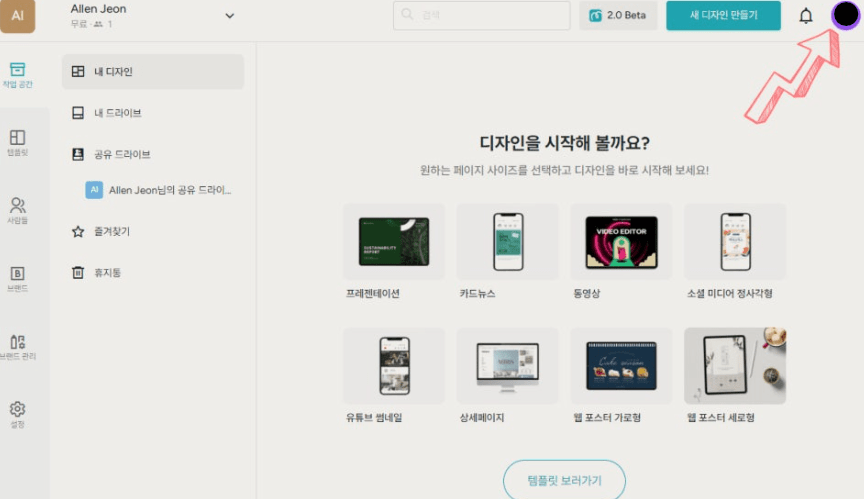
Task: Click the search input field
Action: pyautogui.click(x=482, y=15)
